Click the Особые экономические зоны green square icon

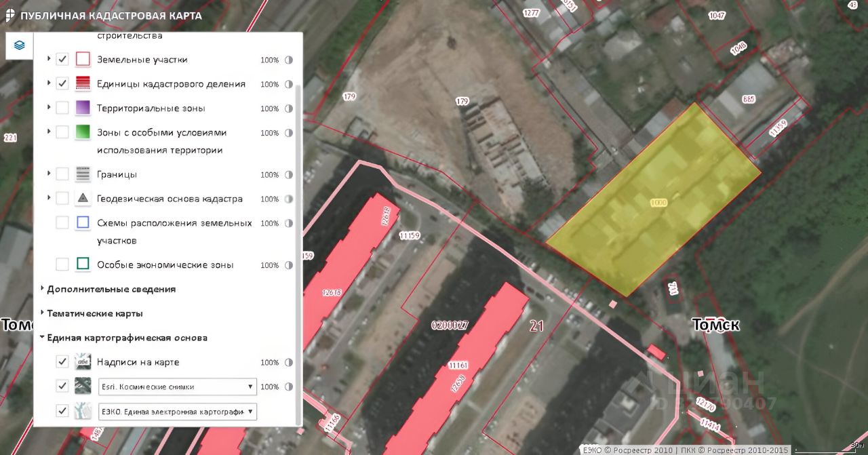point(83,264)
